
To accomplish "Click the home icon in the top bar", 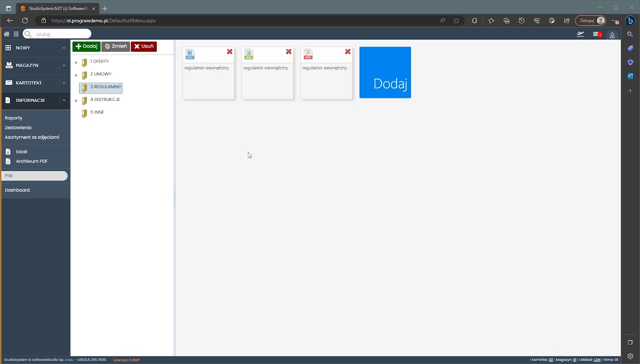I will pyautogui.click(x=6, y=34).
